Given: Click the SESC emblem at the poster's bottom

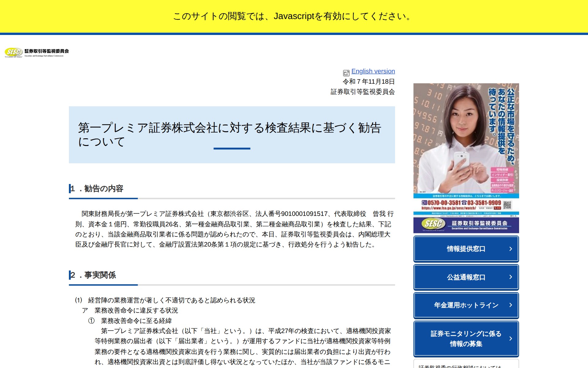Looking at the screenshot, I should click(433, 224).
